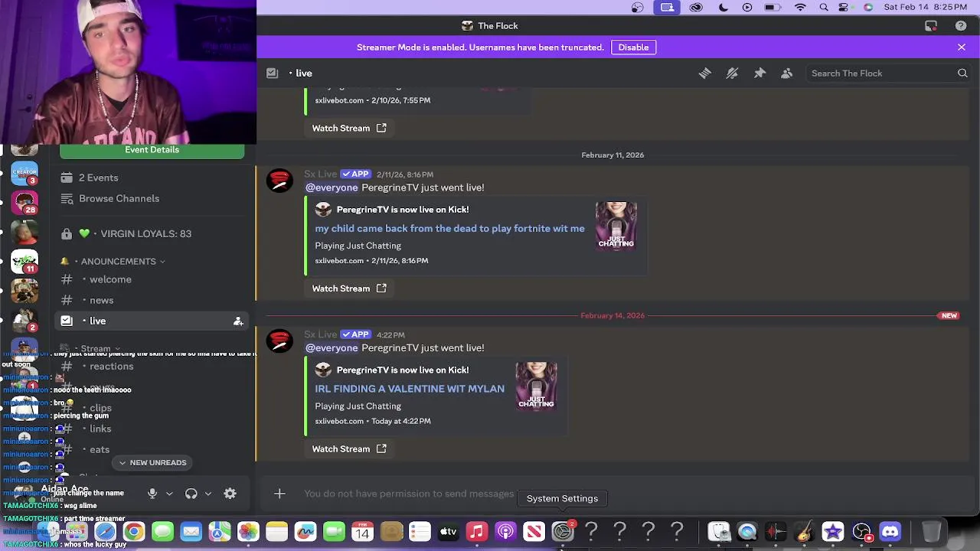Open the Discord inbox icon

coord(931,26)
